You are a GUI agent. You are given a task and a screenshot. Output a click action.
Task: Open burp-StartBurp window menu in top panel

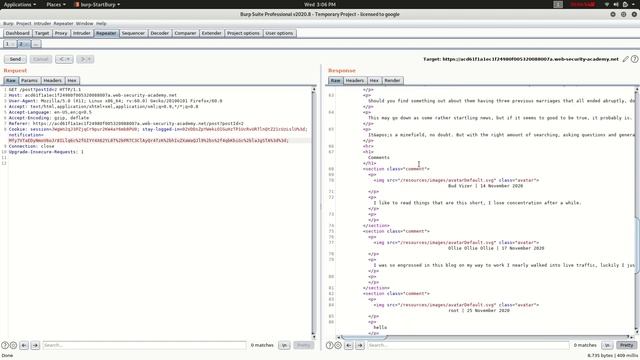98,4
